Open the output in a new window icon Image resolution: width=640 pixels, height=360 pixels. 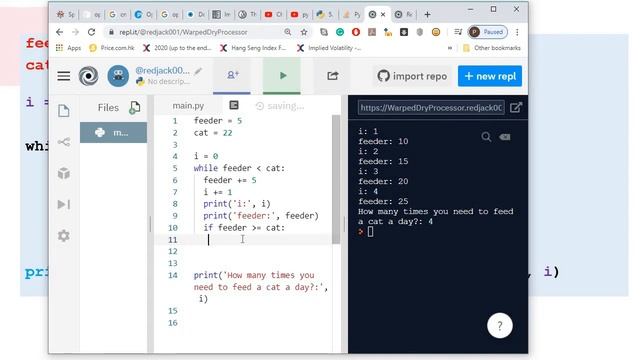516,107
